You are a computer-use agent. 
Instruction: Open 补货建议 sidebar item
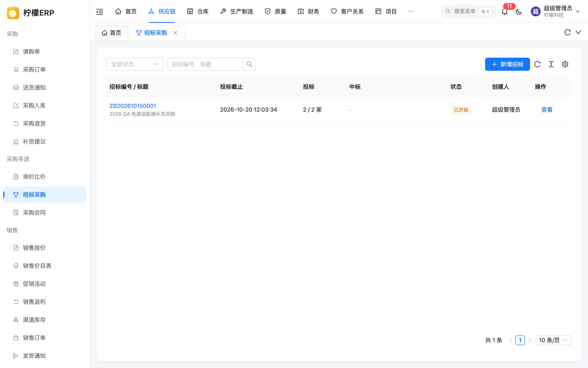(x=45, y=142)
